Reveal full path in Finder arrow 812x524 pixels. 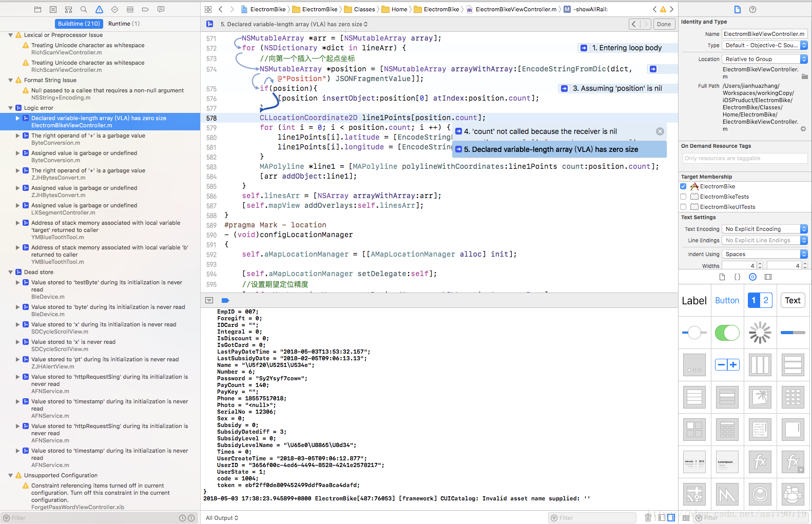coord(803,129)
